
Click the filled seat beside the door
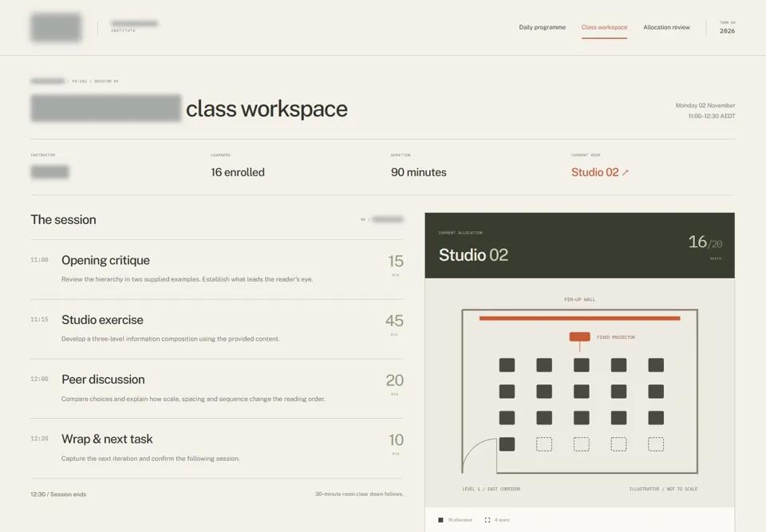pos(507,444)
